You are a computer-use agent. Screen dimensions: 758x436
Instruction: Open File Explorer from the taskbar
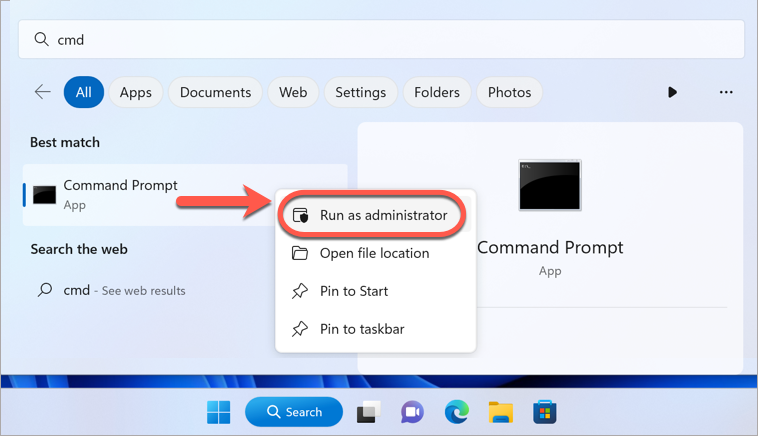click(x=501, y=412)
